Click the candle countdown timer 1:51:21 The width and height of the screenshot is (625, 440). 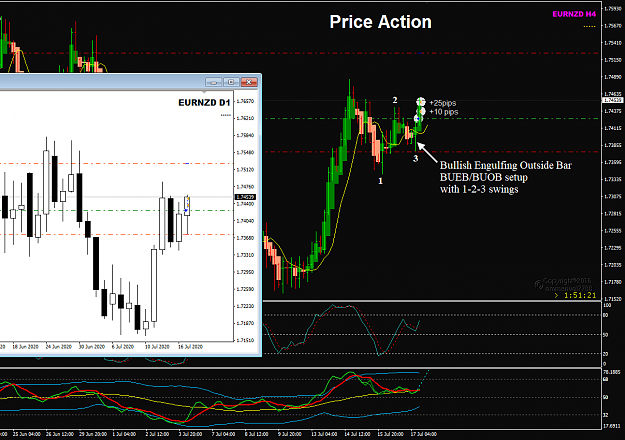click(x=580, y=295)
